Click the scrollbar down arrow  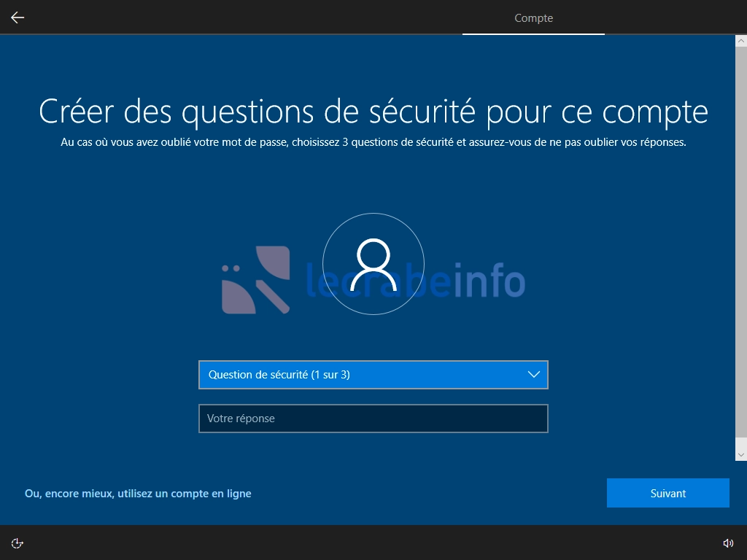741,455
